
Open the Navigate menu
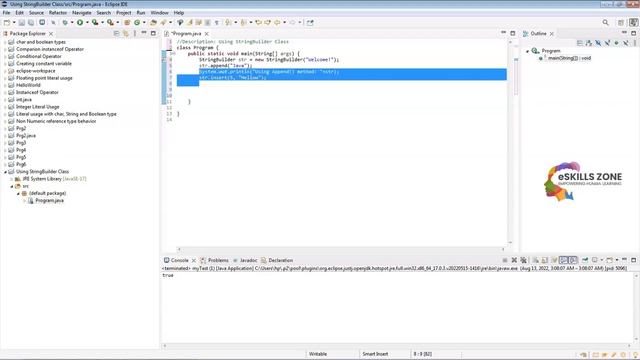tap(82, 13)
